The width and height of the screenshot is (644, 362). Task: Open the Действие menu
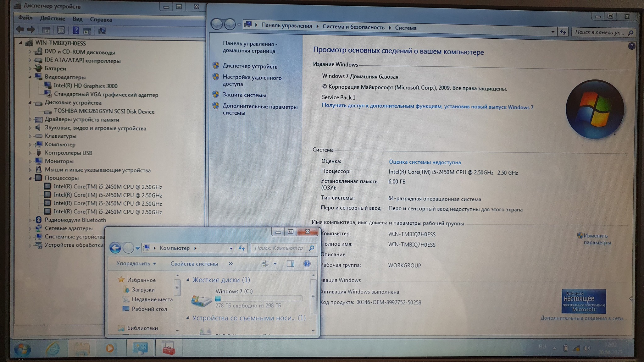pos(53,19)
